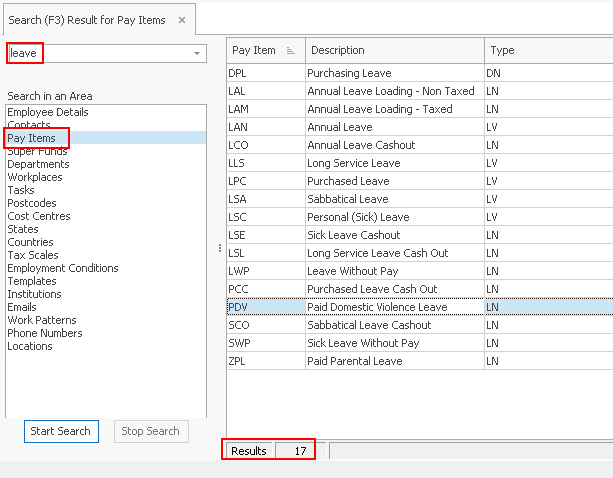Select the Paid Parental Leave row
613x478 pixels.
point(420,361)
